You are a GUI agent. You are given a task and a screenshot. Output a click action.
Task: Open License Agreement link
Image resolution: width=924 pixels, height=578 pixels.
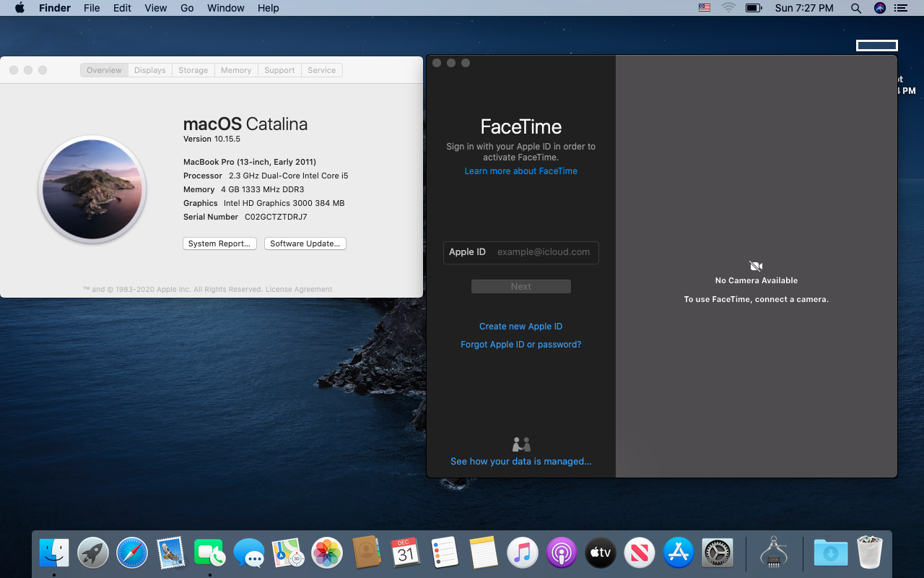pos(299,290)
